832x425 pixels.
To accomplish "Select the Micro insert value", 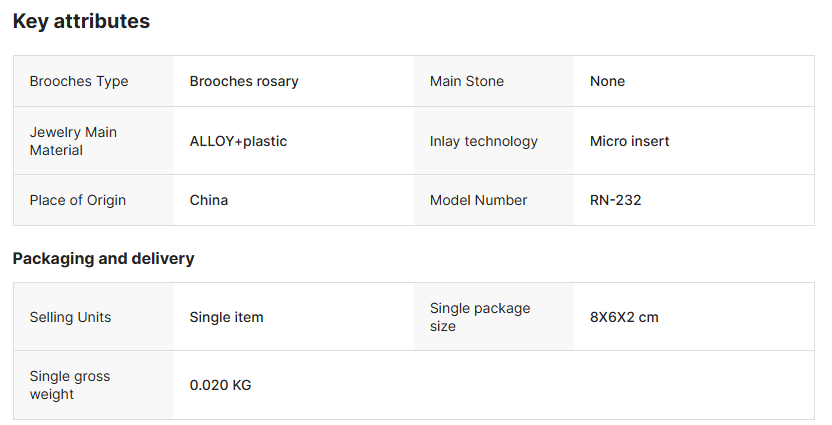I will coord(630,141).
